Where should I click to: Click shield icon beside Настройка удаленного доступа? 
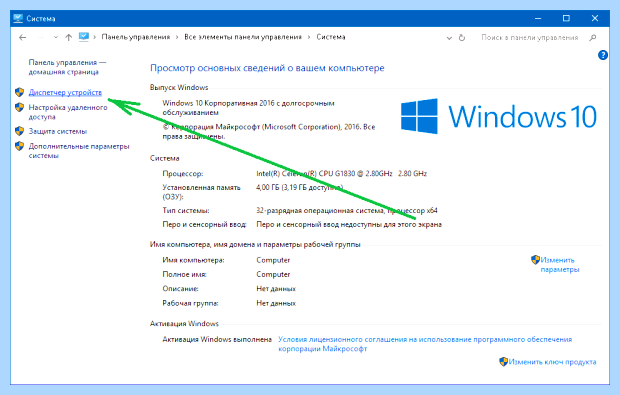(19, 108)
